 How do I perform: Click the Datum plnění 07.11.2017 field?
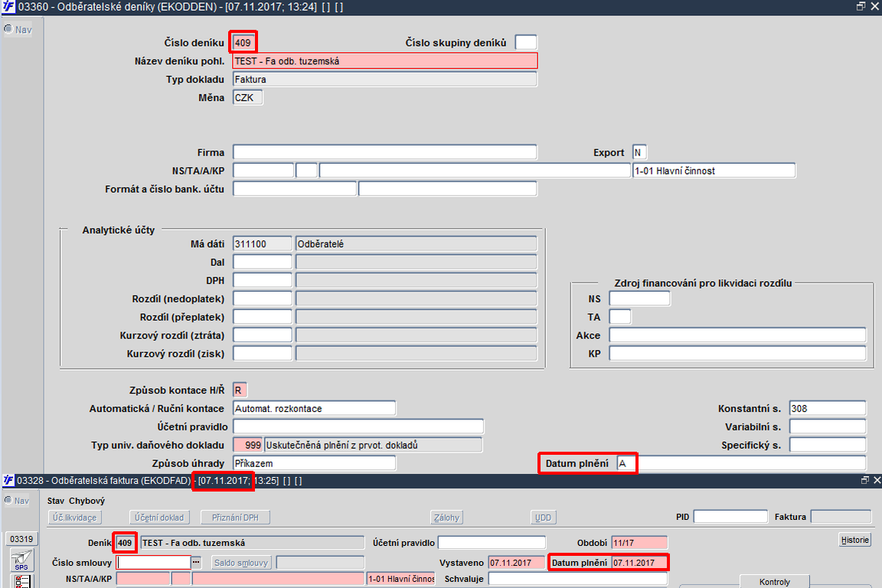639,563
